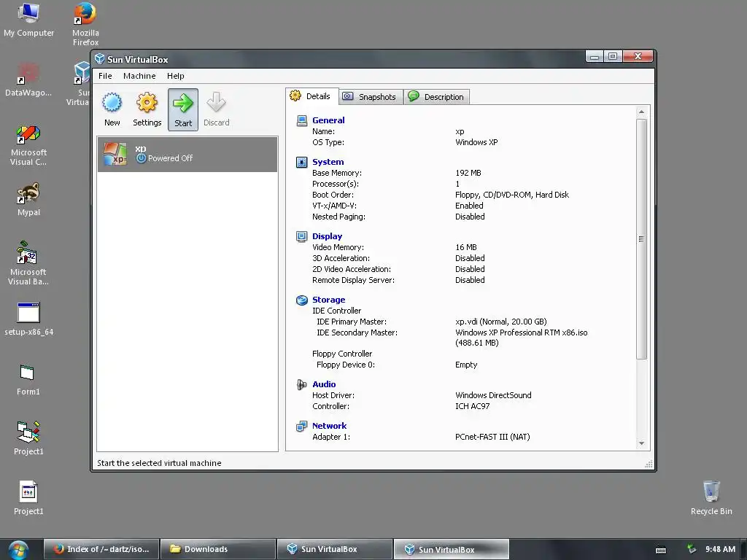Open the DataWago desktop shortcut

28,79
